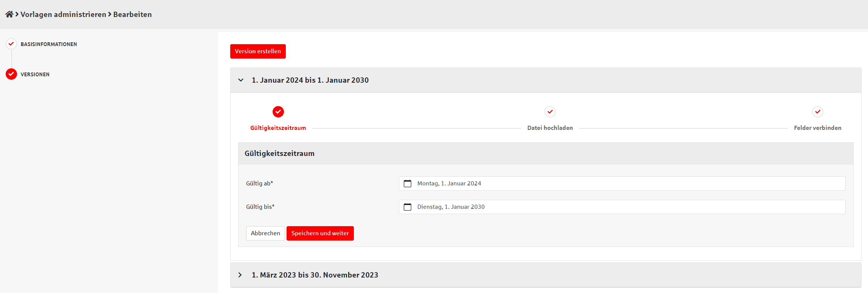Image resolution: width=868 pixels, height=293 pixels.
Task: Open calendar icon for Gültig ab
Action: [x=408, y=184]
